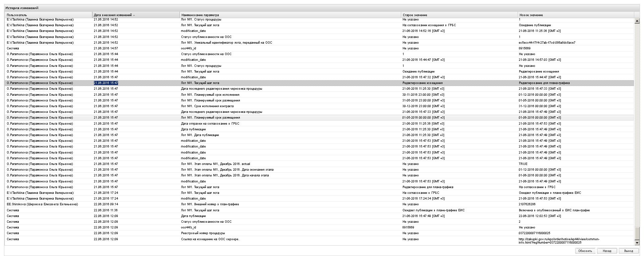Click the Обновить button

pos(585,251)
